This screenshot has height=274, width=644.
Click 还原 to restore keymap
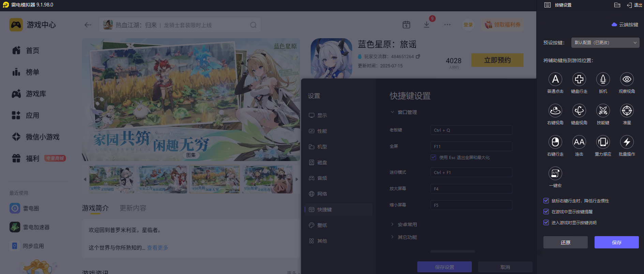[x=566, y=242]
